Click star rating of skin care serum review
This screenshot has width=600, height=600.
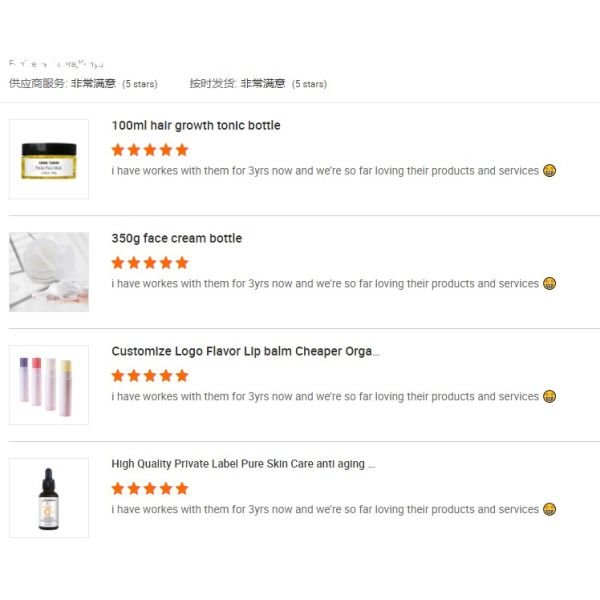150,489
